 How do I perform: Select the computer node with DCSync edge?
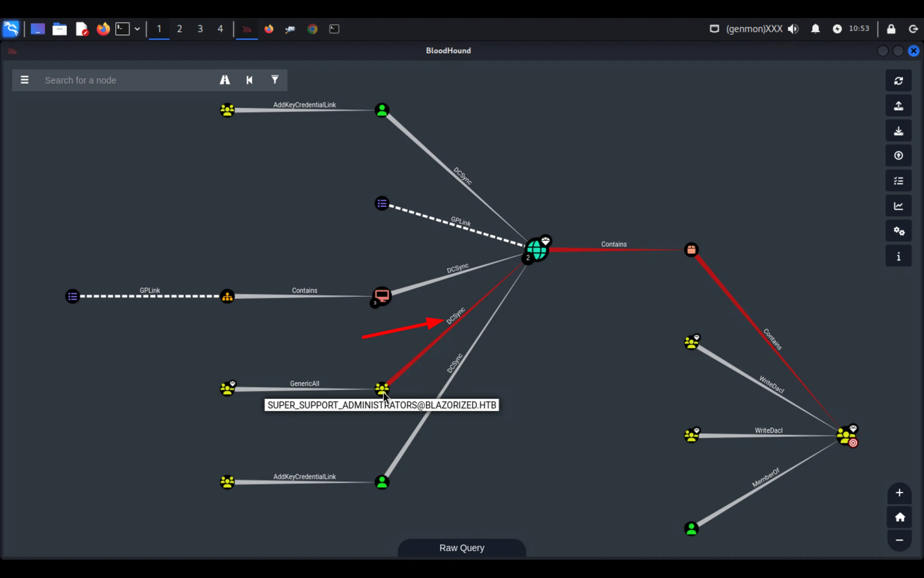pos(382,296)
